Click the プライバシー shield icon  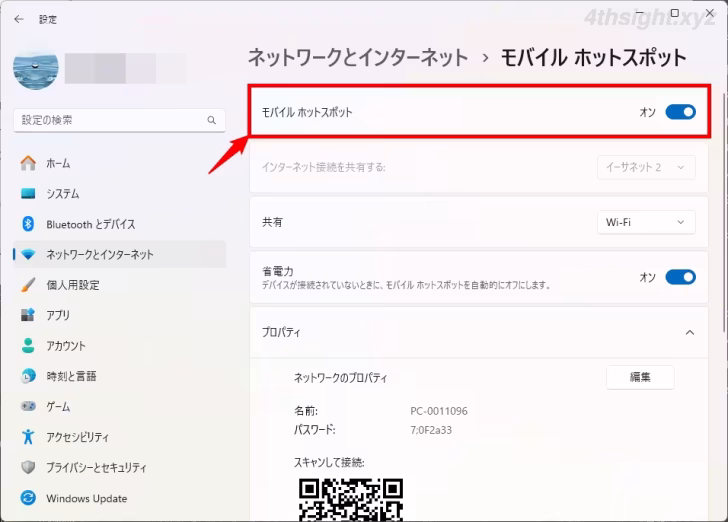pos(28,467)
